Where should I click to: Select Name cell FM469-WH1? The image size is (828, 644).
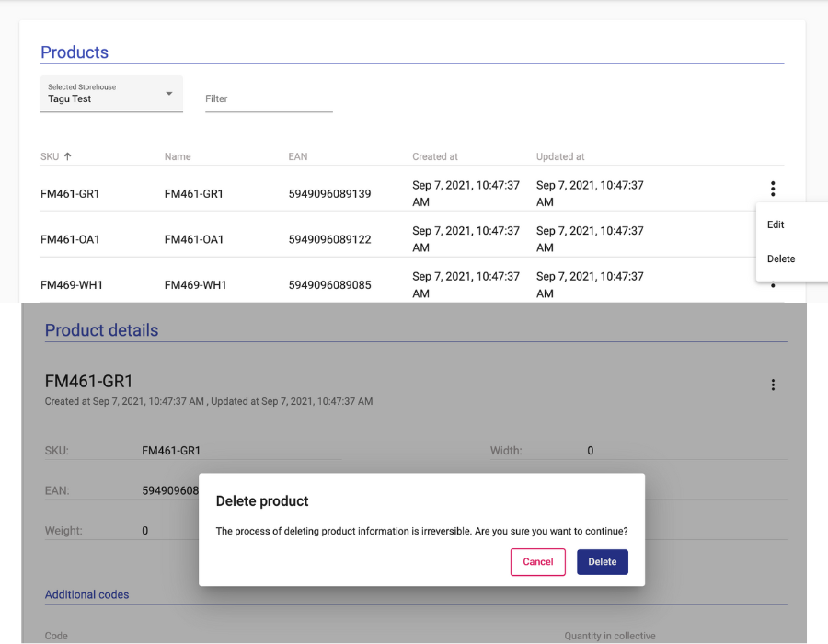click(195, 285)
